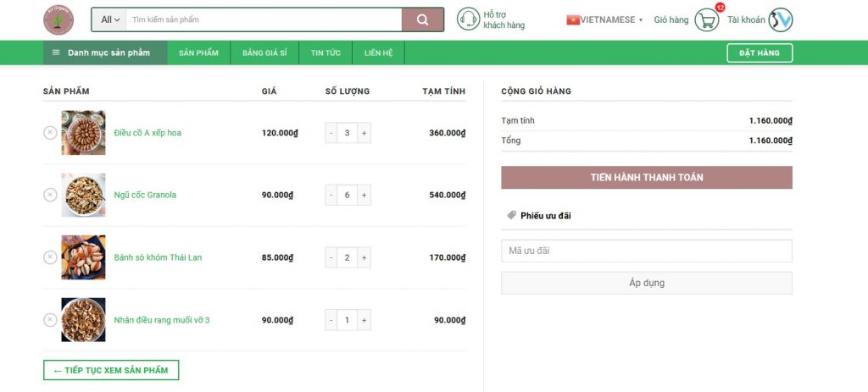Open the shopping cart icon

(x=706, y=19)
